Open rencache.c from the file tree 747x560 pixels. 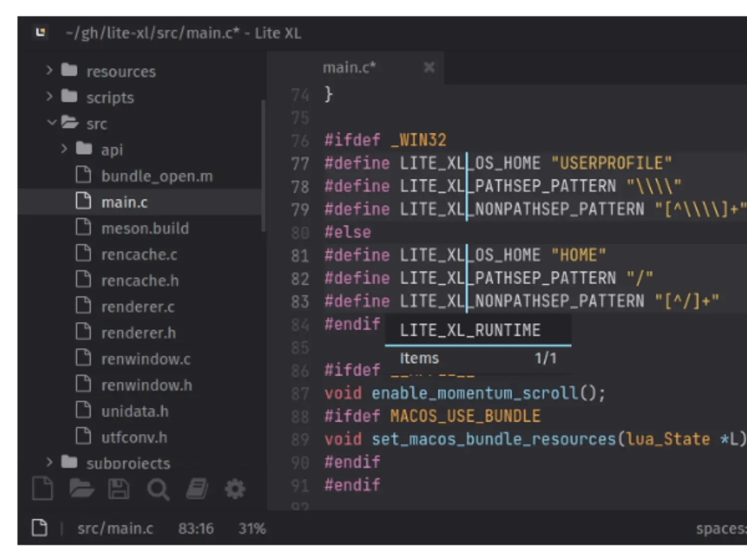pos(139,255)
